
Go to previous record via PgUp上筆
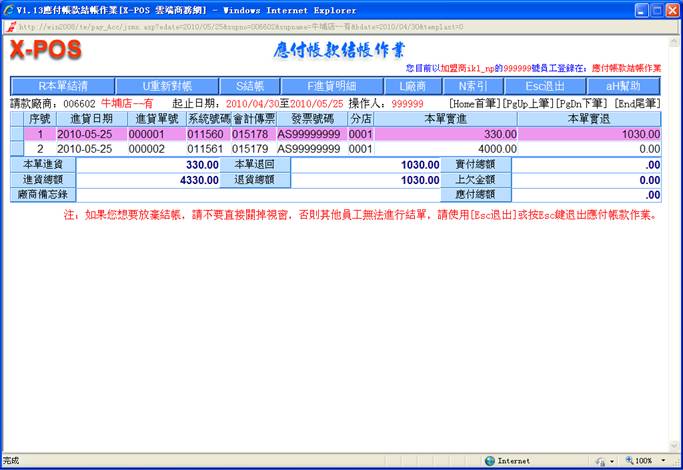pos(525,103)
